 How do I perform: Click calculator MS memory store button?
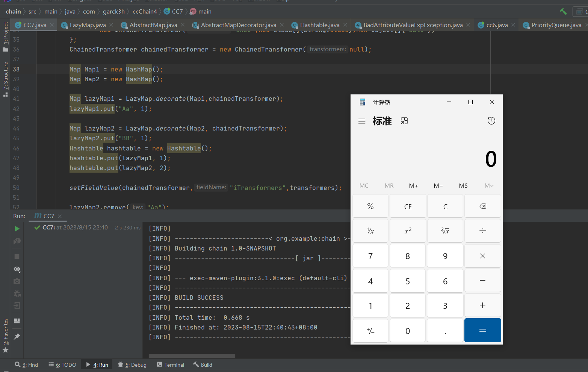tap(463, 185)
